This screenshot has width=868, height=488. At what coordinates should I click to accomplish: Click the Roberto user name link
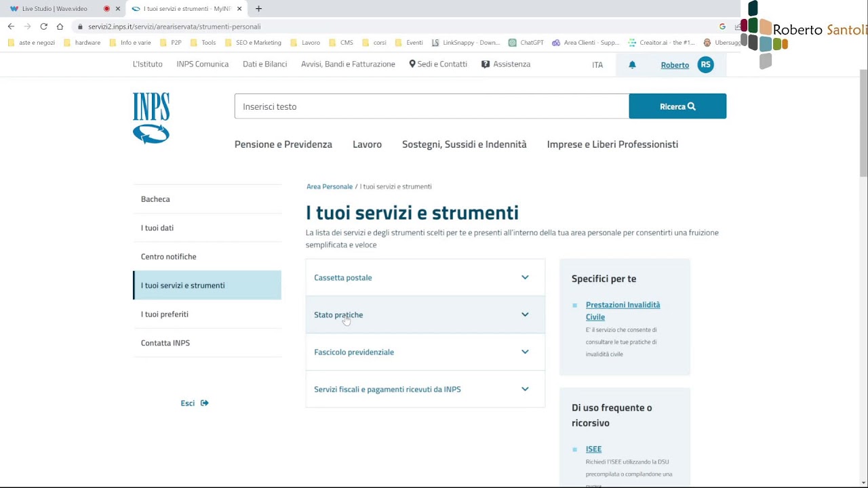pyautogui.click(x=675, y=65)
